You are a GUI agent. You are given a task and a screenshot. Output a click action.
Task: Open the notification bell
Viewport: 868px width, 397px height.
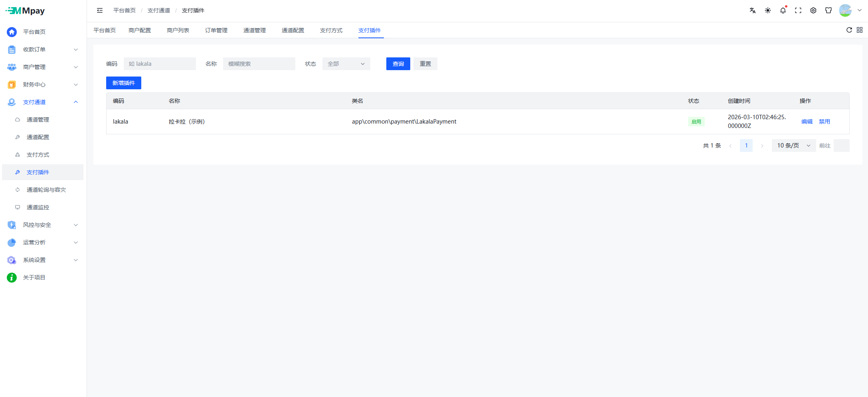[783, 10]
